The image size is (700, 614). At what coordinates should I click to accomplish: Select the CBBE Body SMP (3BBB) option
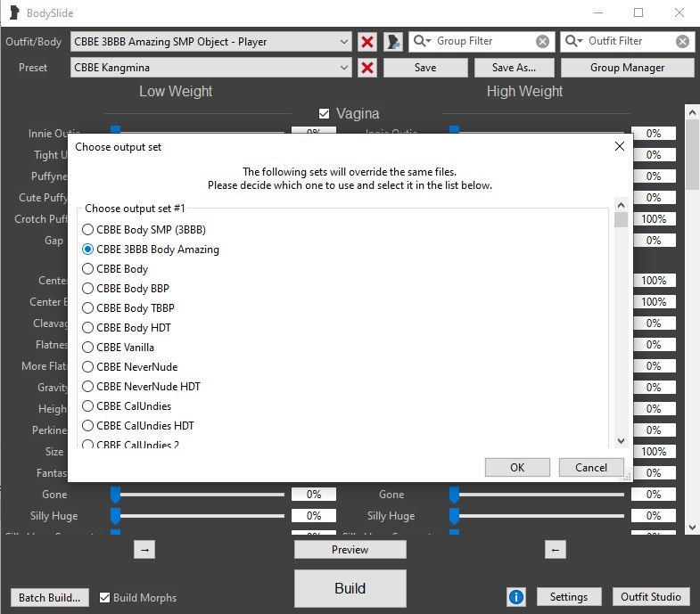[x=88, y=230]
